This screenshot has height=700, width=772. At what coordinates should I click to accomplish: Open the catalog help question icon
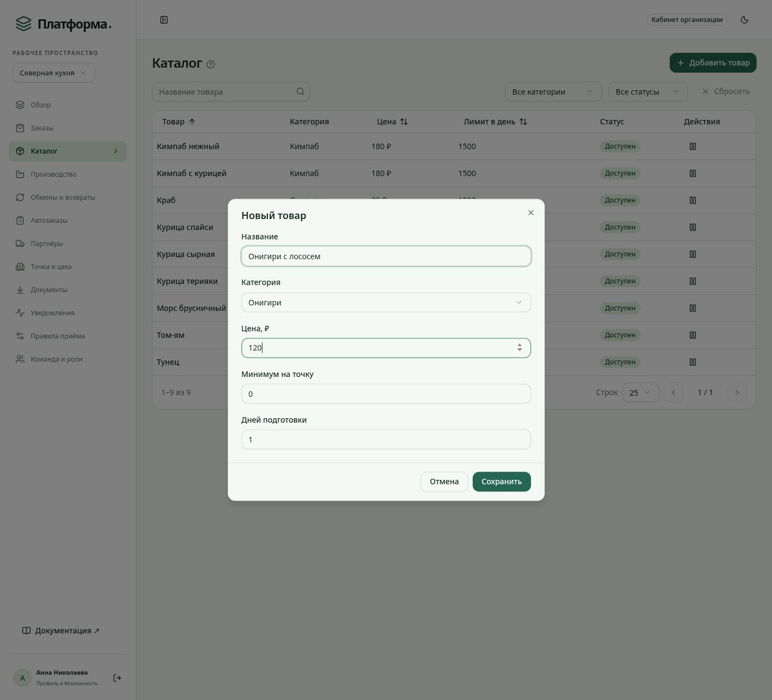coord(211,64)
